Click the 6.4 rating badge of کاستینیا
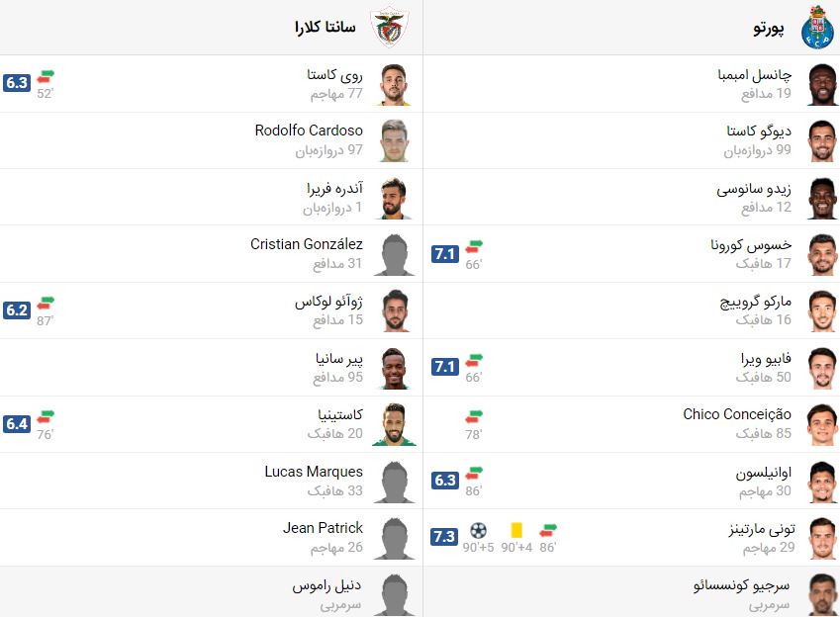 [x=17, y=423]
